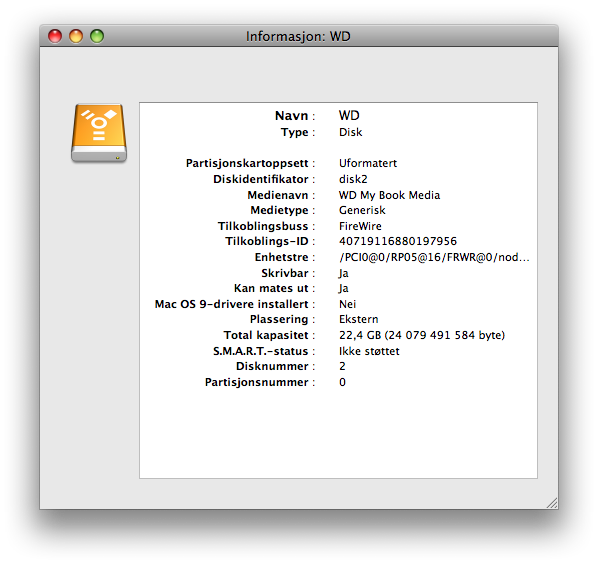Image resolution: width=598 pixels, height=564 pixels.
Task: Click the 'Uformatert' partition map value
Action: [368, 163]
